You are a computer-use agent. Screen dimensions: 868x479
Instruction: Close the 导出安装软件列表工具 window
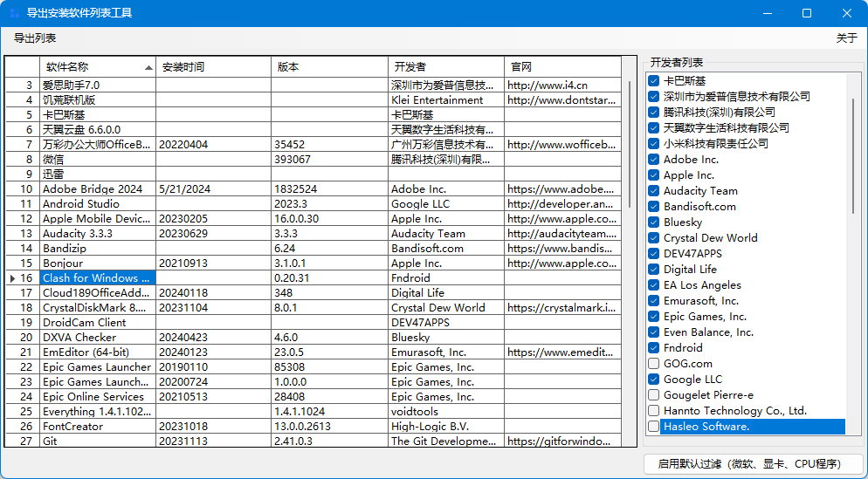(x=846, y=13)
